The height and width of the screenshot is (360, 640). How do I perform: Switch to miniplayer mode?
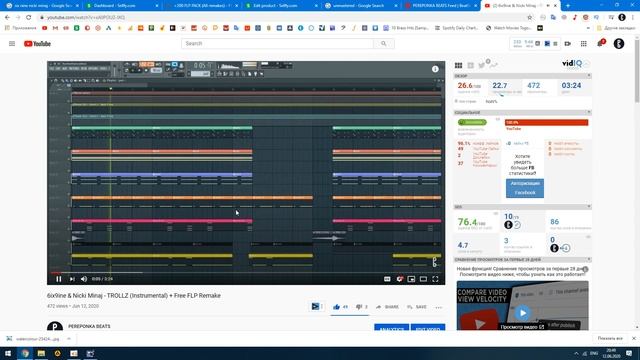pos(411,279)
